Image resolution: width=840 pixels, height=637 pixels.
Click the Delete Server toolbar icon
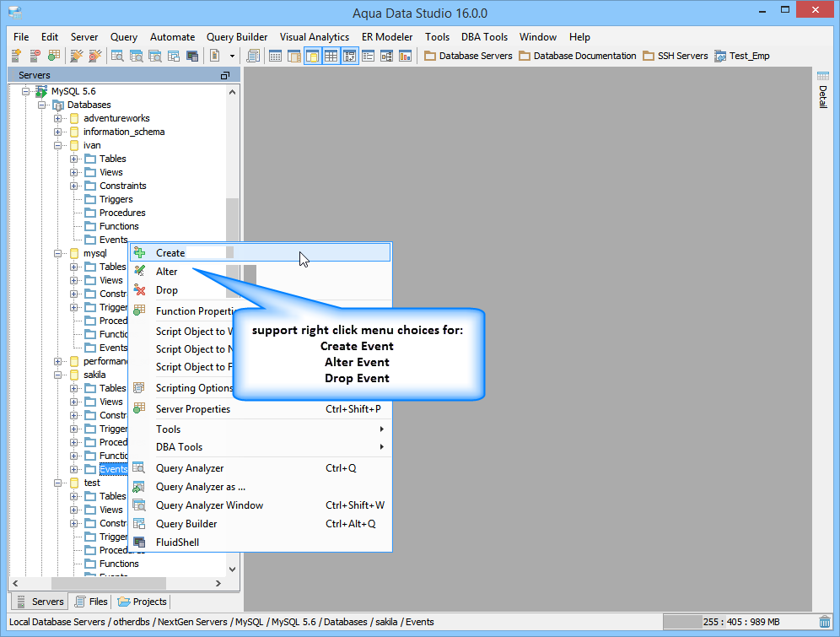pyautogui.click(x=35, y=56)
